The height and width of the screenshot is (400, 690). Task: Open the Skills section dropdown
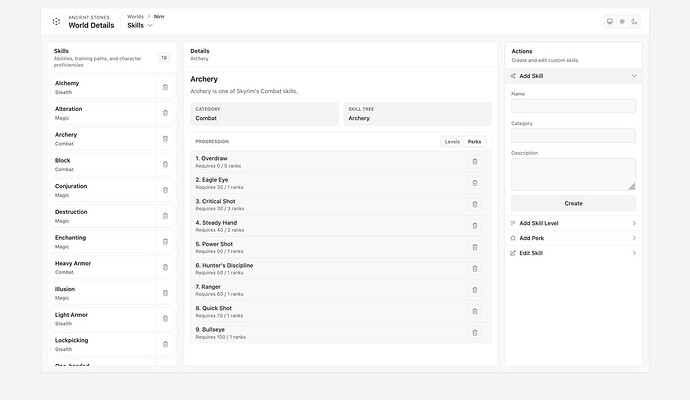tap(140, 26)
